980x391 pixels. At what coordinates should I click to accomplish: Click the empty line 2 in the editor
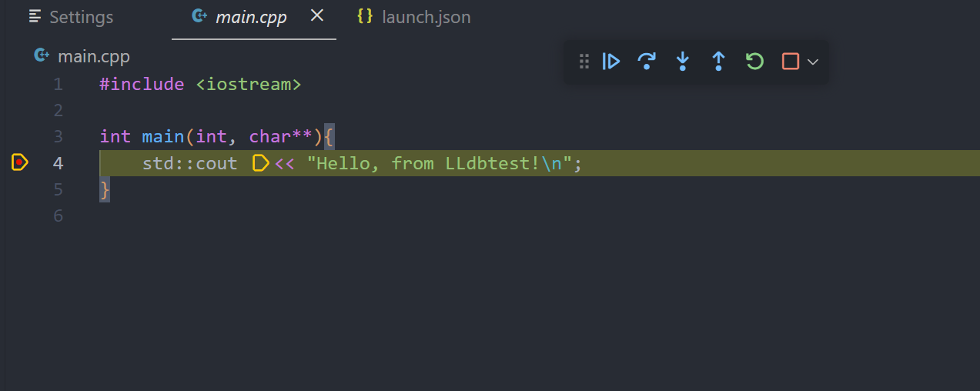(x=539, y=110)
